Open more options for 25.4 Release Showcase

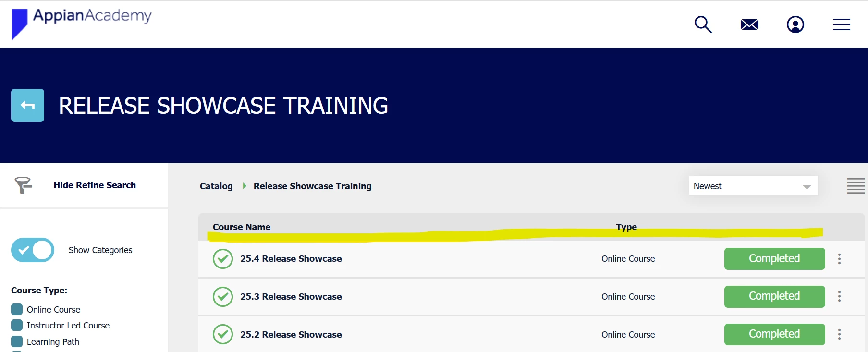[x=839, y=259]
